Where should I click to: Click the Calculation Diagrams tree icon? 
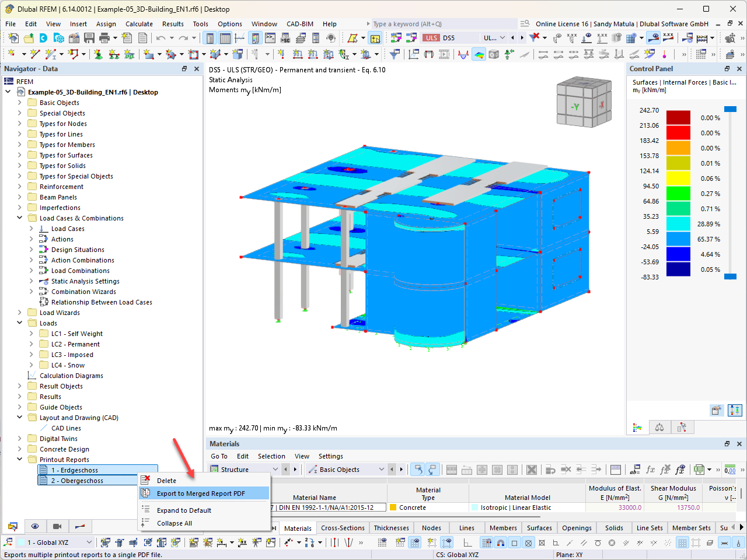[x=32, y=376]
